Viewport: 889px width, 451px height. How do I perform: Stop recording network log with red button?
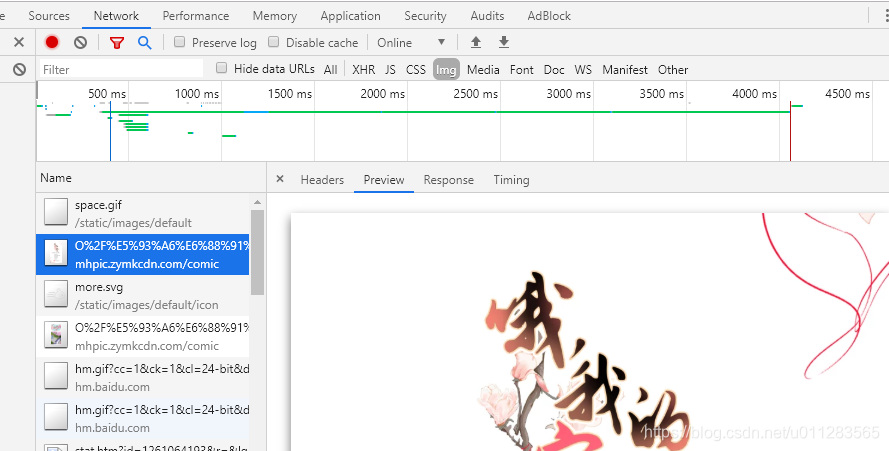tap(52, 43)
